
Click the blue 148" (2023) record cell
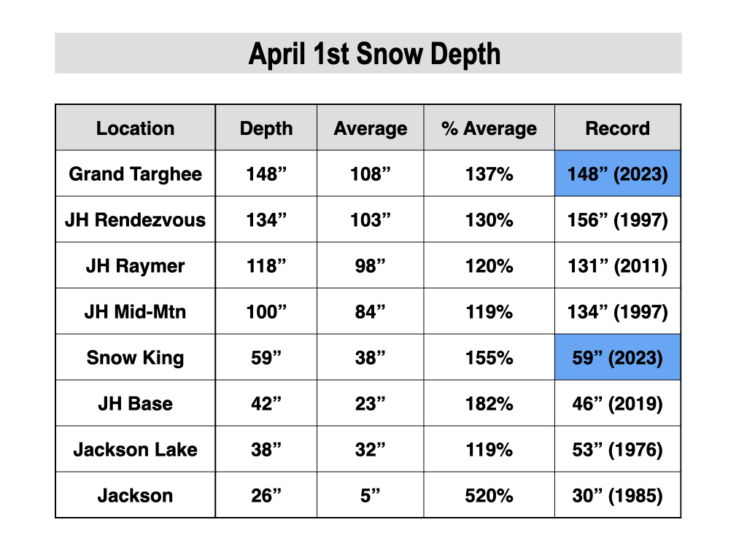[617, 174]
